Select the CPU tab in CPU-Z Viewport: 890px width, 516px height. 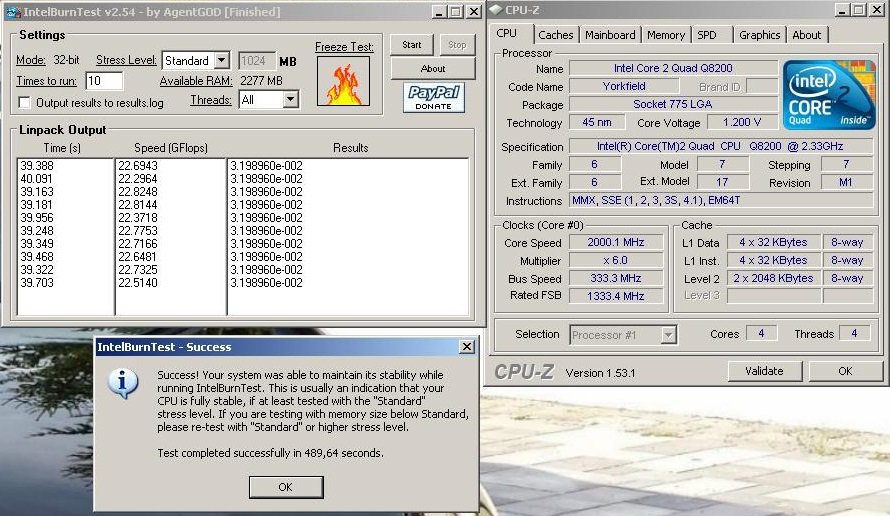[x=506, y=33]
